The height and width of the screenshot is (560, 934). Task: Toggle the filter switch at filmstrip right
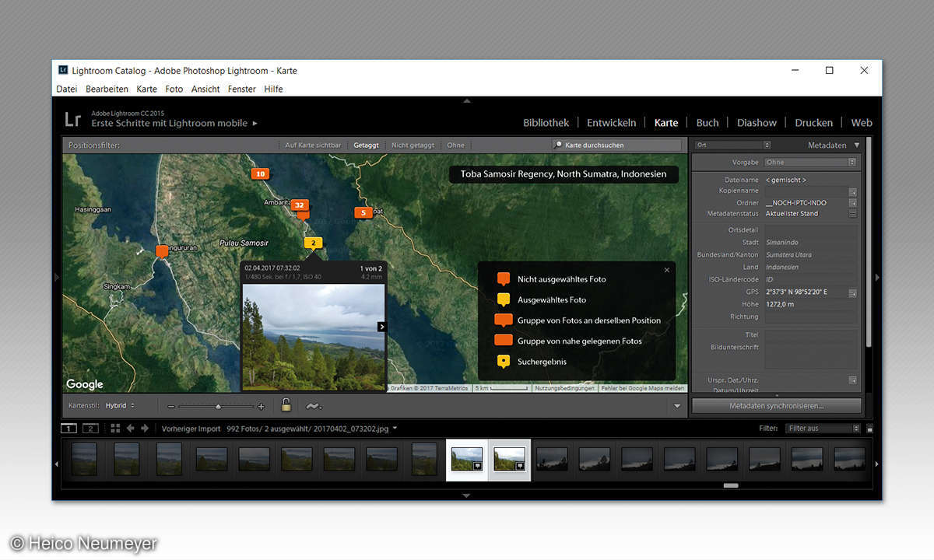click(869, 429)
